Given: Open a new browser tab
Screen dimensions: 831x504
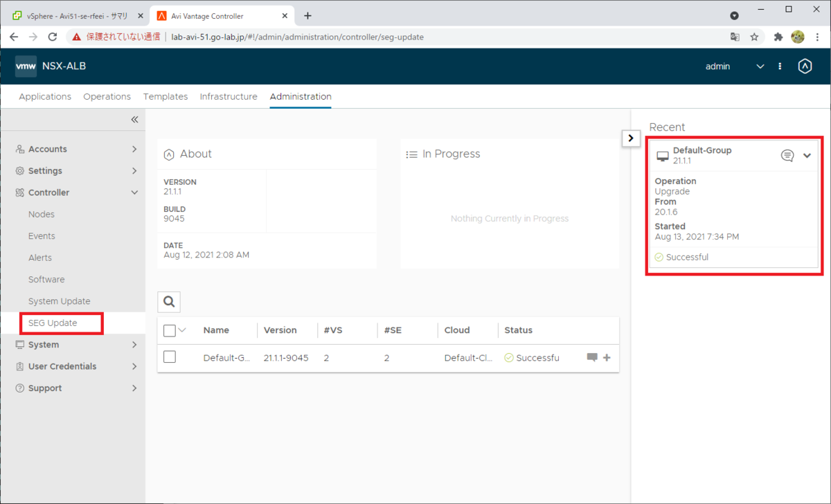Looking at the screenshot, I should (307, 16).
